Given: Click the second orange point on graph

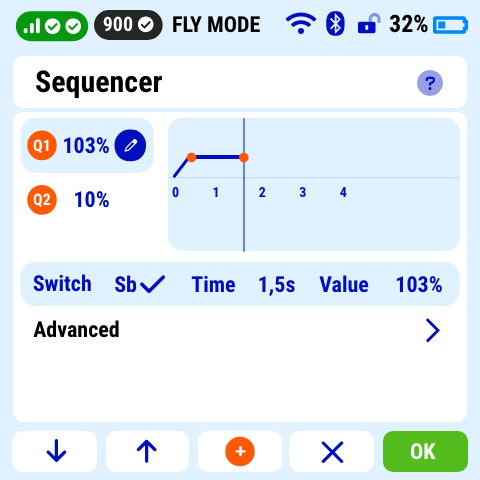Looking at the screenshot, I should (244, 157).
